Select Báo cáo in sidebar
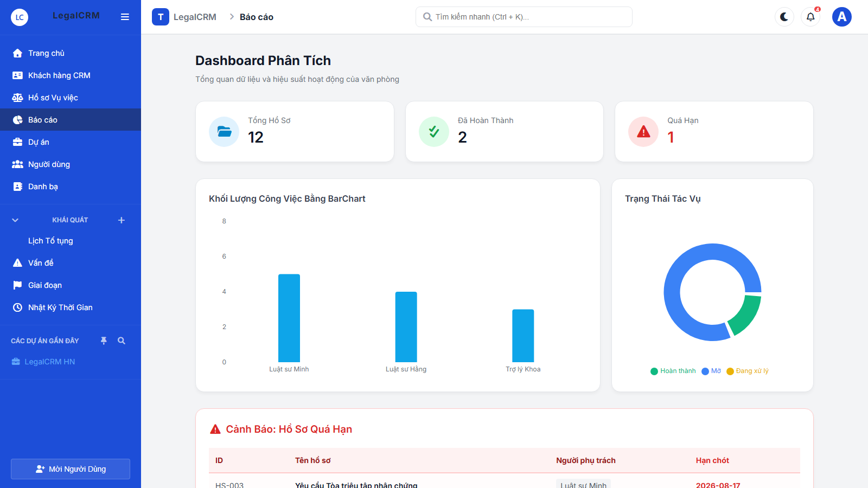Viewport: 868px width, 488px height. pyautogui.click(x=71, y=120)
